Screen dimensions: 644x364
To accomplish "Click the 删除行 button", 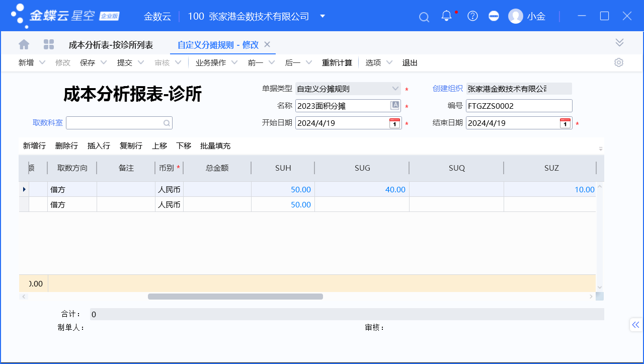I will pyautogui.click(x=66, y=145).
